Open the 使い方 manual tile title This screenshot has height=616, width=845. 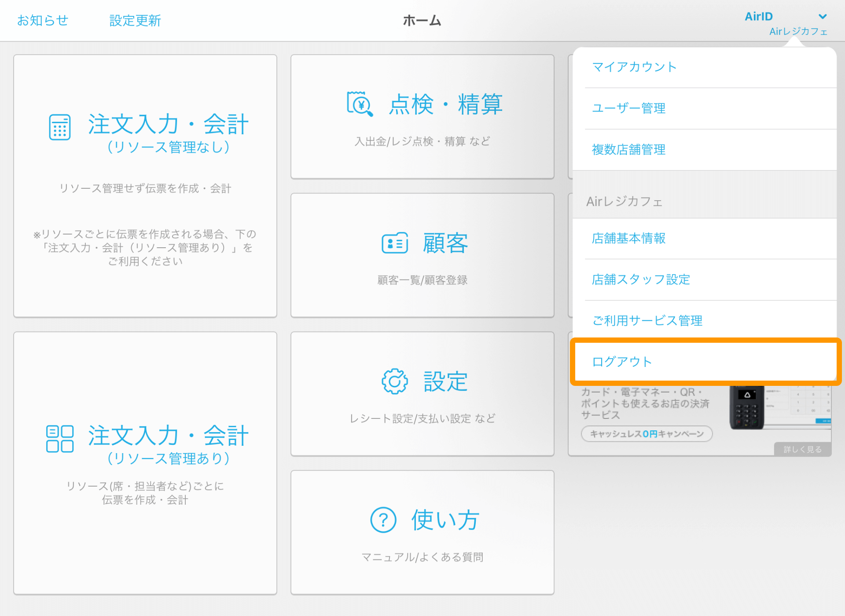pyautogui.click(x=445, y=520)
